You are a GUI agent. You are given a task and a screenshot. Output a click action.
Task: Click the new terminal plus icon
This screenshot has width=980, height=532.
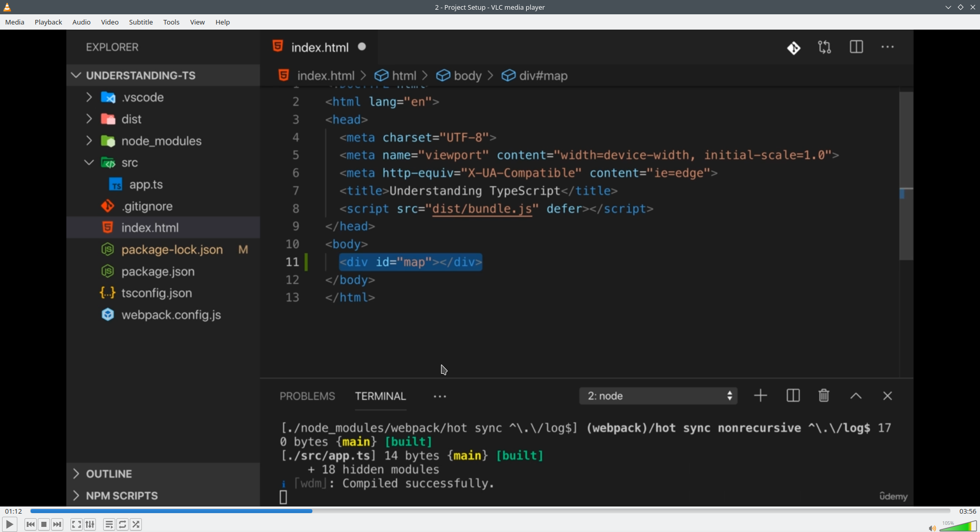pos(761,396)
